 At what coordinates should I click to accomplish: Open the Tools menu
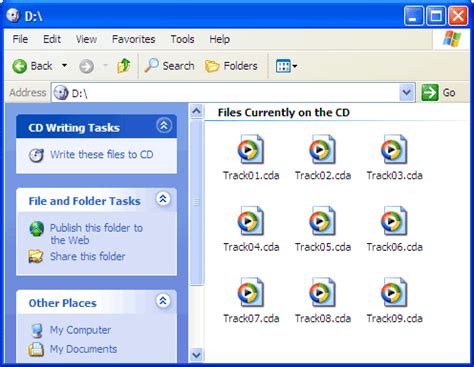click(182, 39)
